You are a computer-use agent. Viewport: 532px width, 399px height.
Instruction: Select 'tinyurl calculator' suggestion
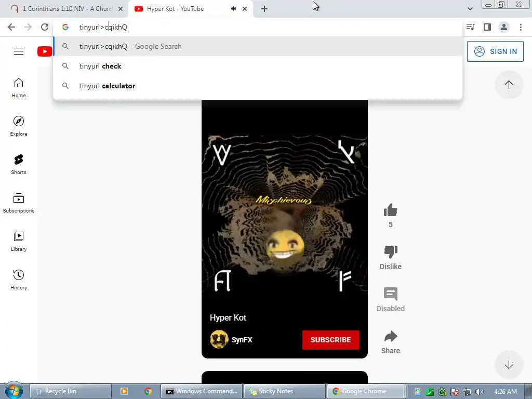(258, 86)
